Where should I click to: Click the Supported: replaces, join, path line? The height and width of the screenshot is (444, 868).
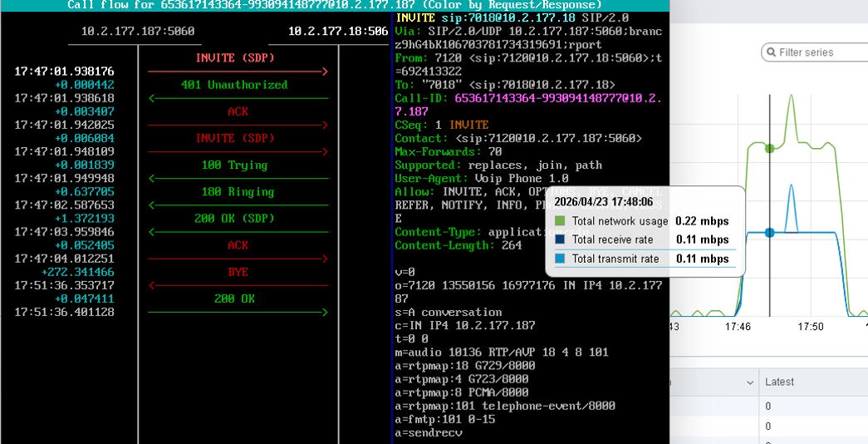498,165
